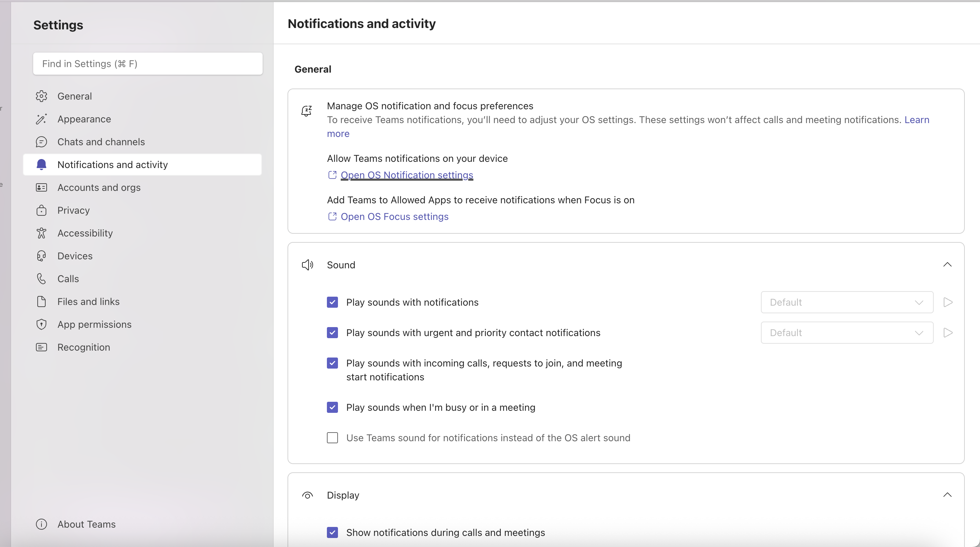Go to Accounts and orgs settings
This screenshot has height=547, width=980.
[x=99, y=187]
